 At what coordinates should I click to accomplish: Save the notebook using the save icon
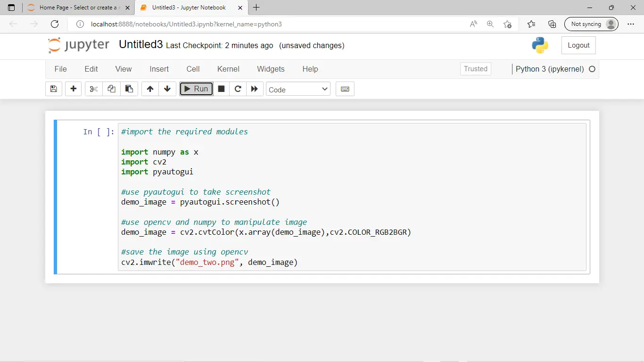coord(53,89)
